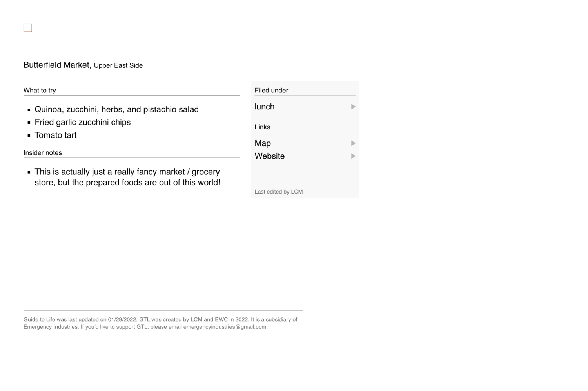The image size is (588, 391).
Task: Open the lunch category link
Action: pyautogui.click(x=265, y=107)
